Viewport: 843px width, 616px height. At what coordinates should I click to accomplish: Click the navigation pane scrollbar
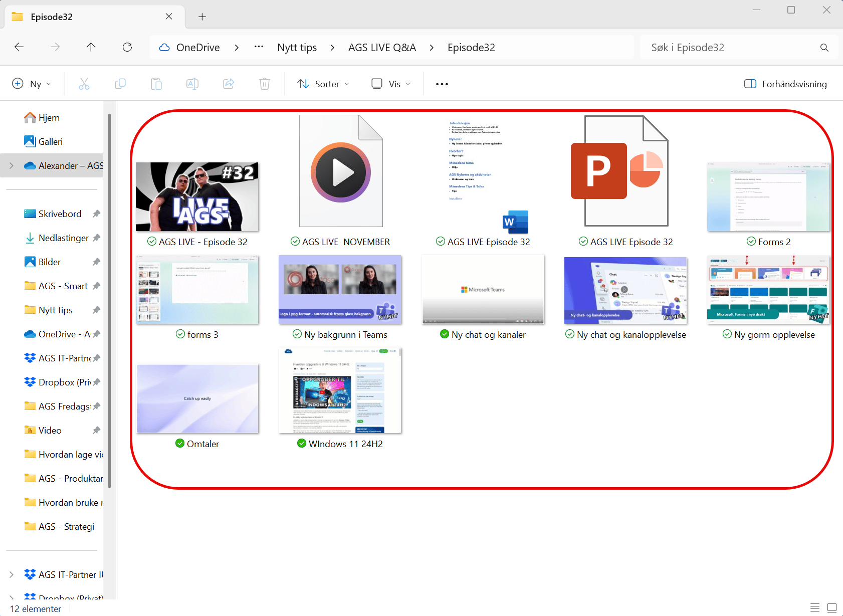point(109,301)
